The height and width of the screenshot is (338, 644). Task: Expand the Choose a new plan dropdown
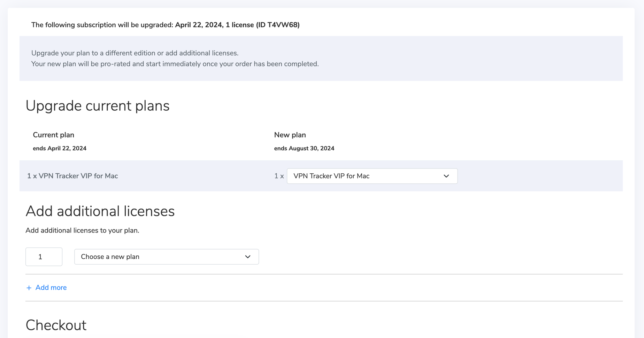tap(167, 257)
